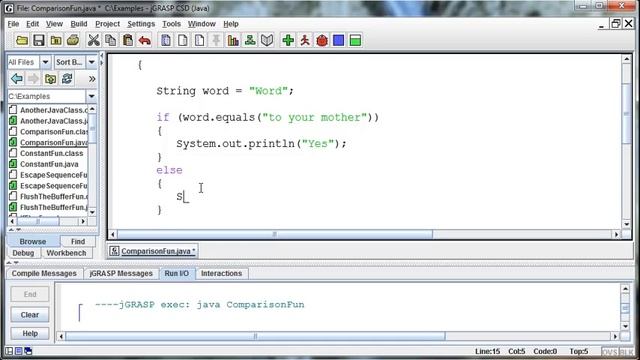Click the browse folder toolbar icon
640x360 pixels.
point(56,40)
